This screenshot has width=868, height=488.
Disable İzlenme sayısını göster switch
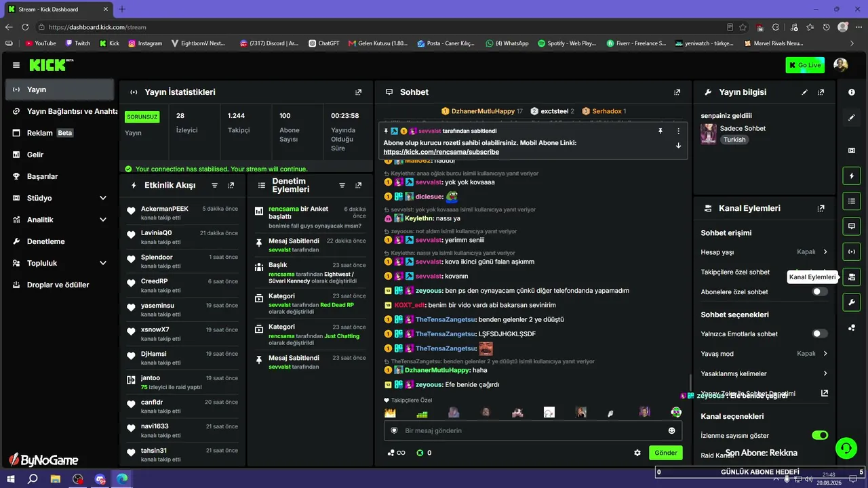point(820,435)
